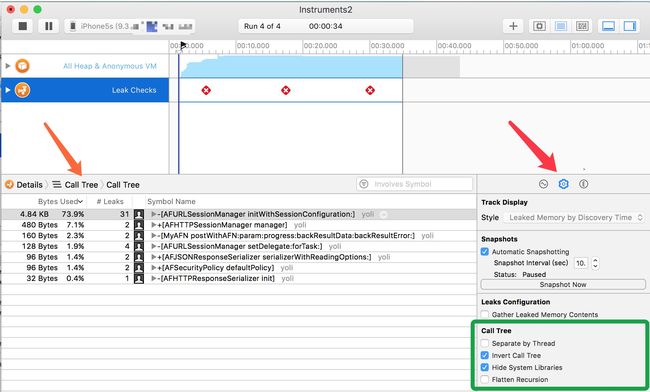The height and width of the screenshot is (392, 650).
Task: Enable Separate by Thread
Action: 485,344
